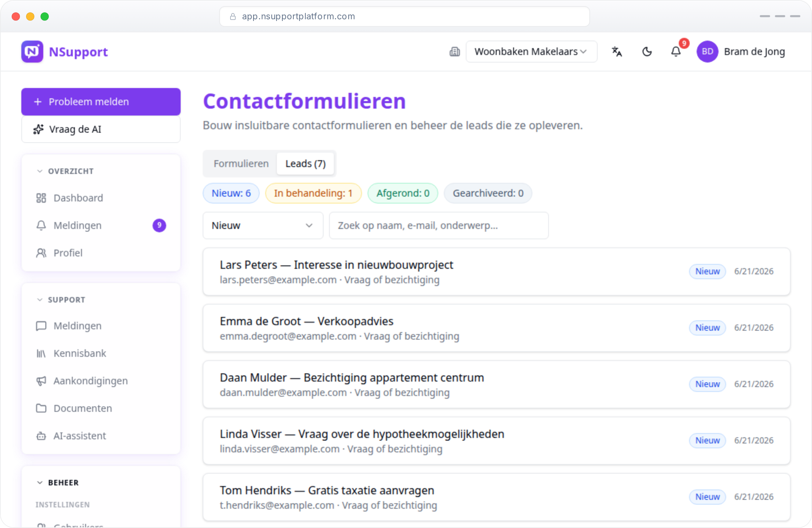
Task: Collapse the SUPPORT section
Action: tap(61, 300)
